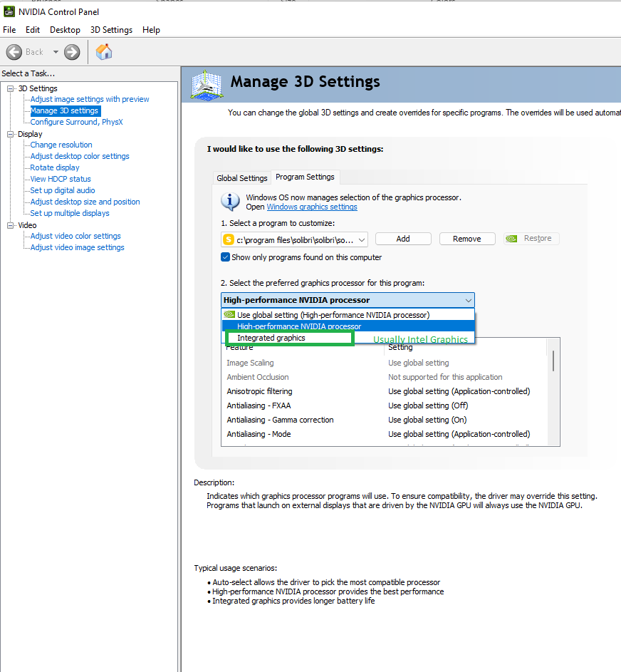Screen dimensions: 621x672
Task: Open Set up multiple displays task
Action: (69, 213)
